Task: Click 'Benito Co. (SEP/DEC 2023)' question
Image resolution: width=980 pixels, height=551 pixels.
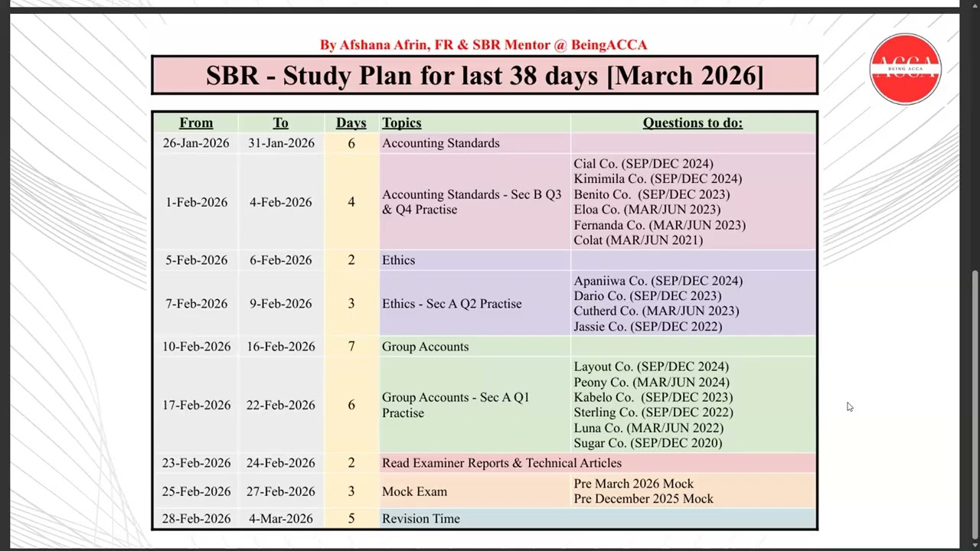Action: pos(652,194)
